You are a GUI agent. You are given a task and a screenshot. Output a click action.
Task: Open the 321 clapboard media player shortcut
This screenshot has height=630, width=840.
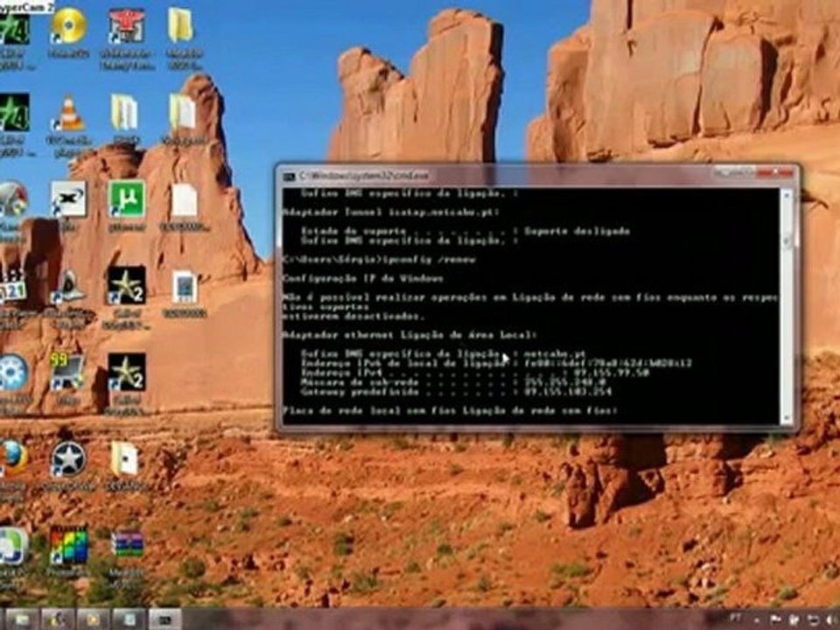pyautogui.click(x=13, y=287)
